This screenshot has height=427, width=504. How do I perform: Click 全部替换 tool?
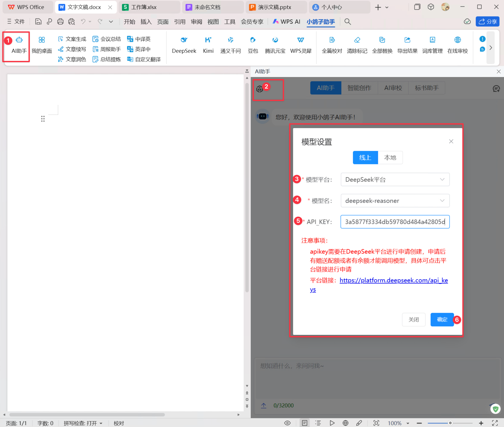coord(382,45)
